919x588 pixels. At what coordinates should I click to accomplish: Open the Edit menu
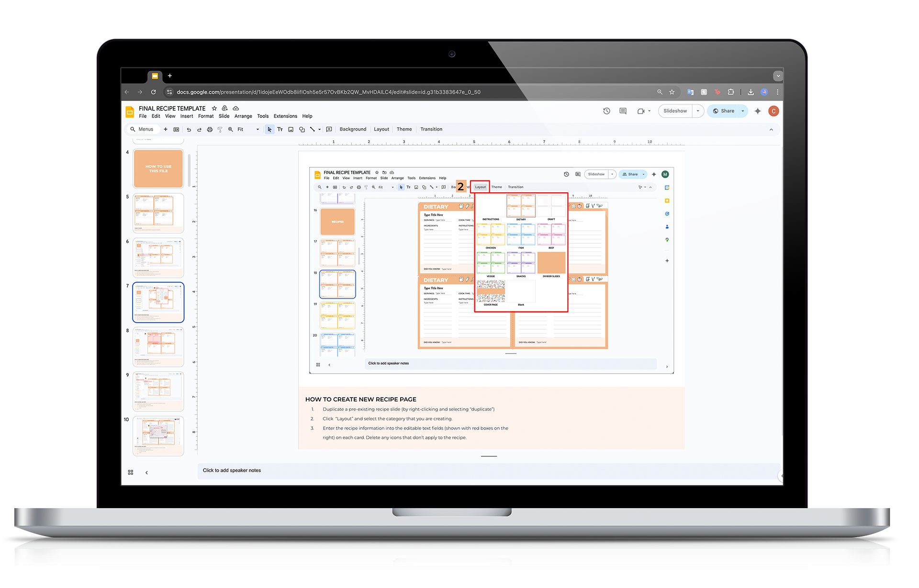(156, 116)
